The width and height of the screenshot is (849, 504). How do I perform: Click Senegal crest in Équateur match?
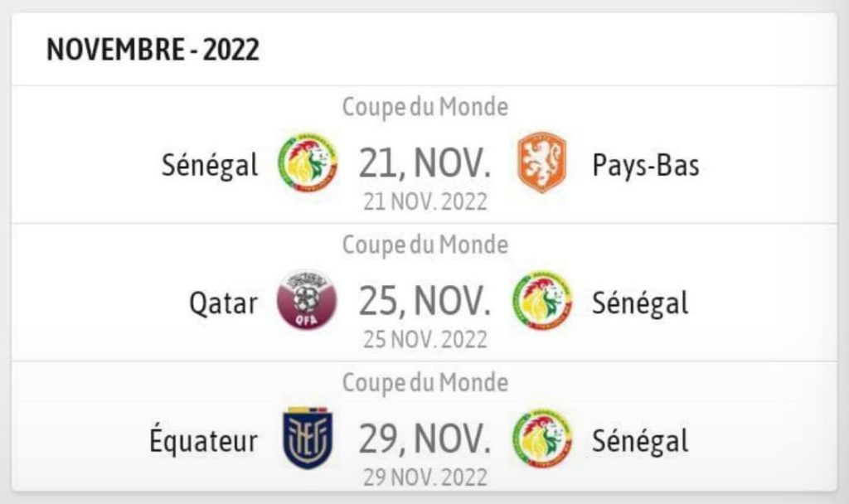pyautogui.click(x=541, y=436)
